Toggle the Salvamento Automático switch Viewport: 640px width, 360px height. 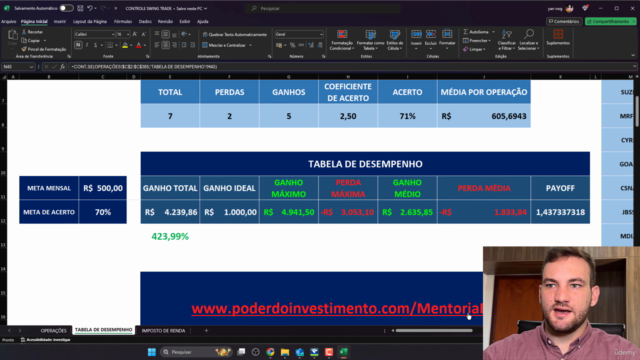click(66, 8)
